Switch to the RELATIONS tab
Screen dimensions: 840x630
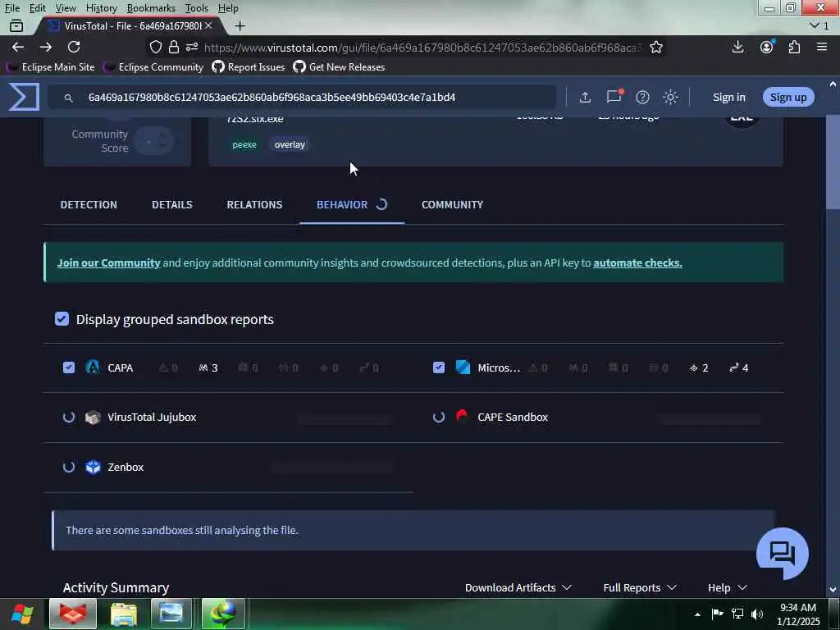click(x=254, y=204)
